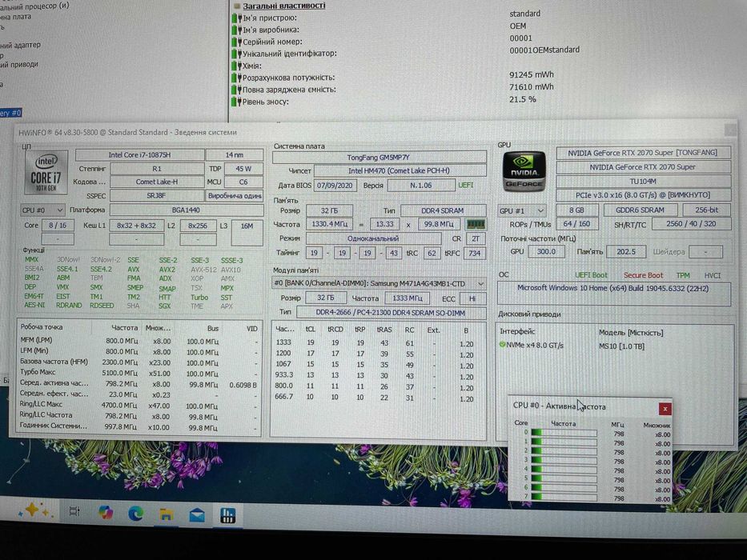This screenshot has height=560, width=747.
Task: Click the Intel Core i7 logo
Action: coord(46,172)
